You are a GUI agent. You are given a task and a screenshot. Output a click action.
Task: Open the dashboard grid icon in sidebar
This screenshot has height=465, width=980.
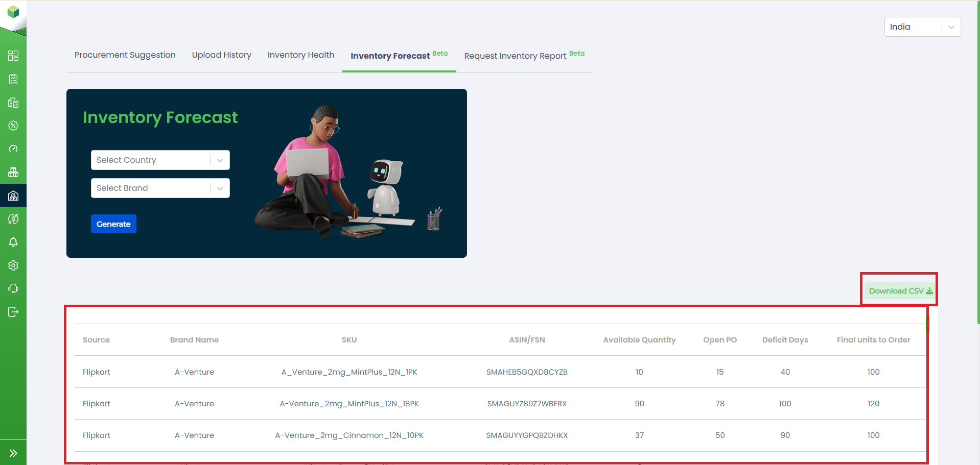coord(13,56)
